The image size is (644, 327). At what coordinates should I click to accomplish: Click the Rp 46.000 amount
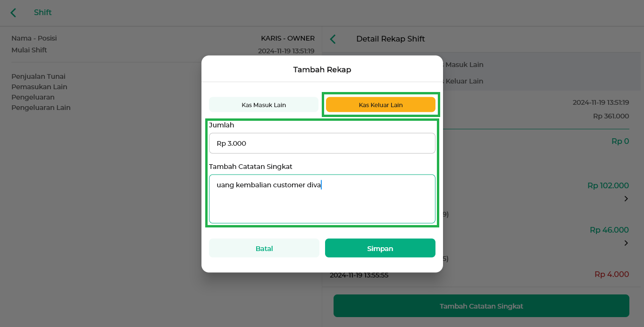(x=609, y=230)
